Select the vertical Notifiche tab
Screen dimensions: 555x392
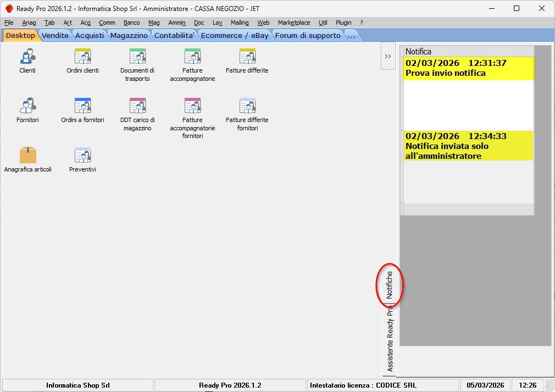(390, 285)
